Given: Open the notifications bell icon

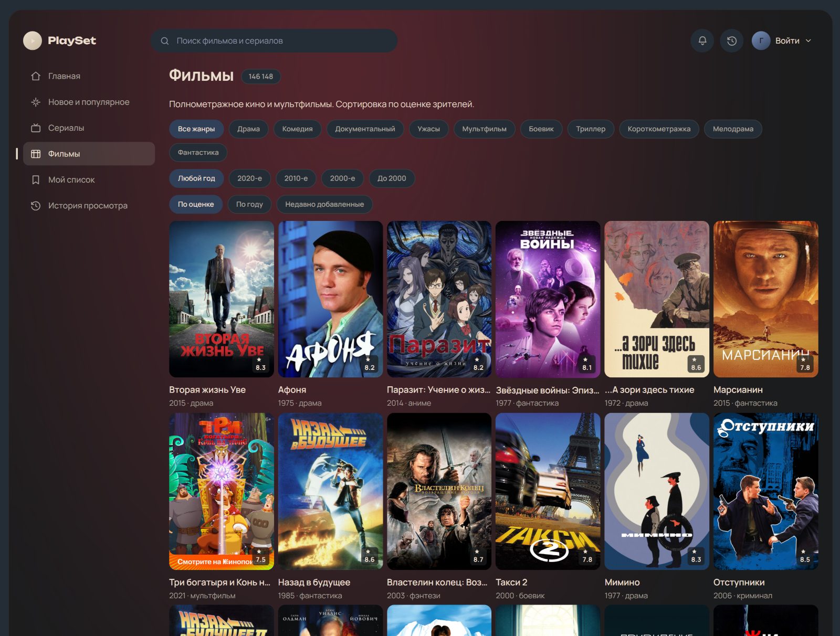Looking at the screenshot, I should pyautogui.click(x=702, y=40).
